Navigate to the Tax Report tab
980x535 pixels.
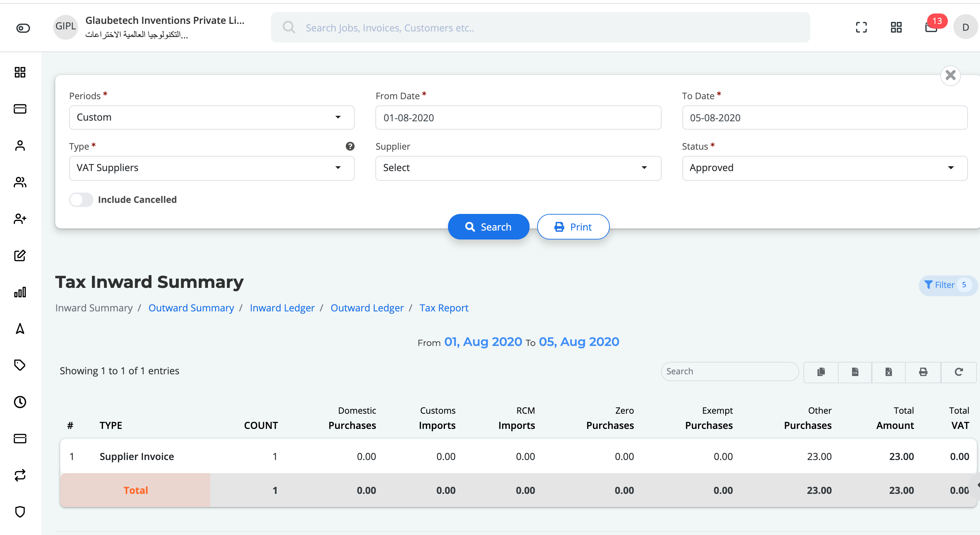click(x=445, y=308)
